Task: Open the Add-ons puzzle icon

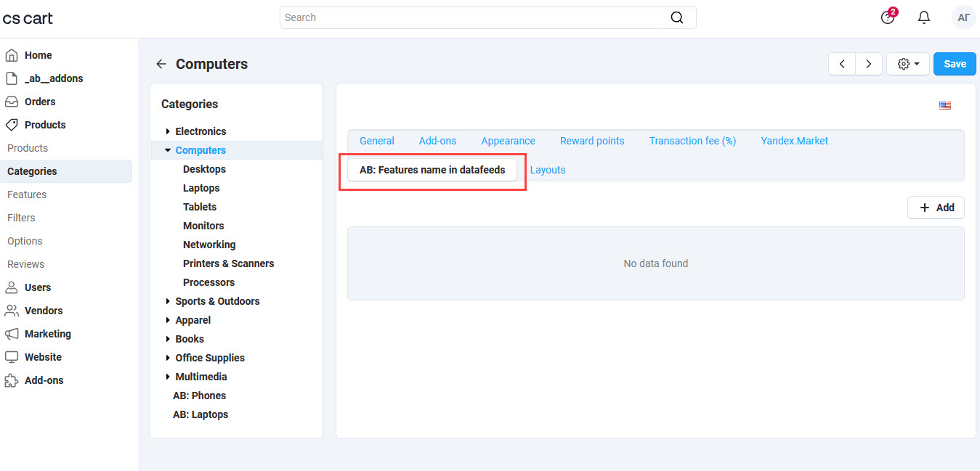Action: [x=12, y=380]
